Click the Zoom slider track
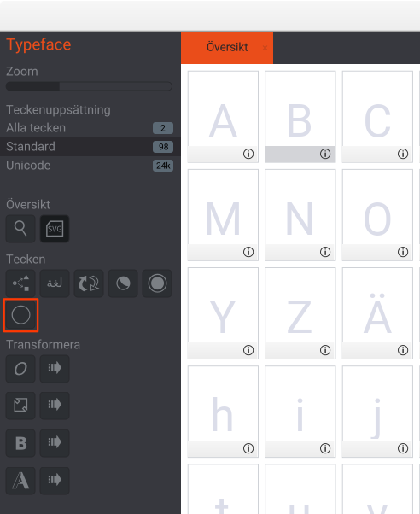This screenshot has width=420, height=514. tap(89, 86)
